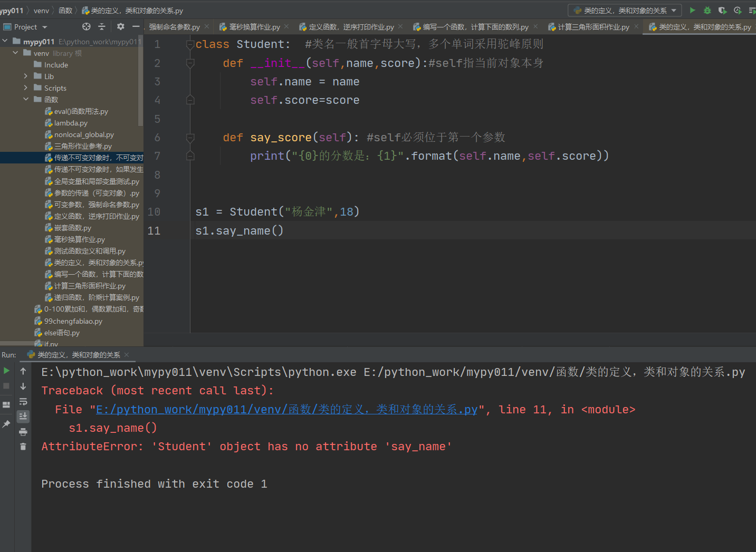Click the stop button in Run panel
The image size is (756, 552).
[6, 386]
